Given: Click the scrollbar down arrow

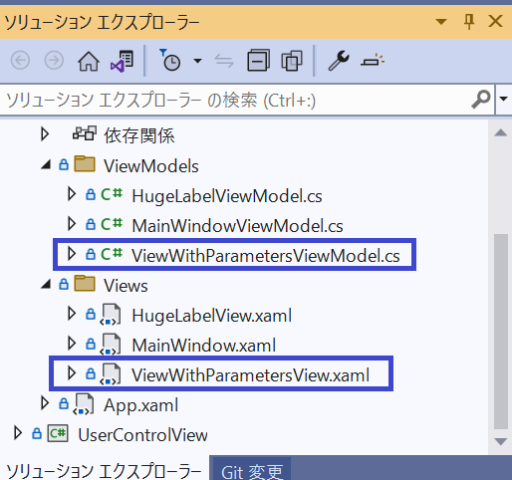Looking at the screenshot, I should 501,442.
